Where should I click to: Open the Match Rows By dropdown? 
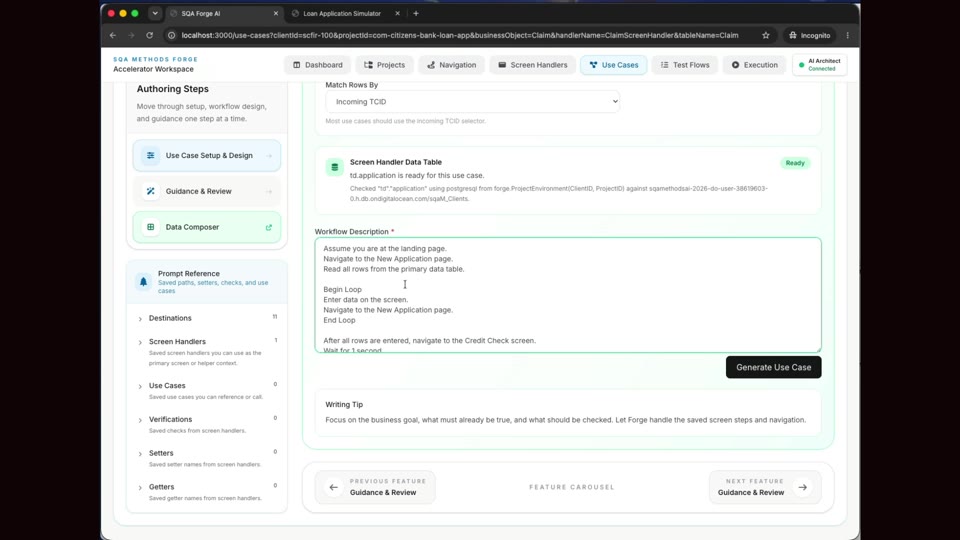click(472, 102)
